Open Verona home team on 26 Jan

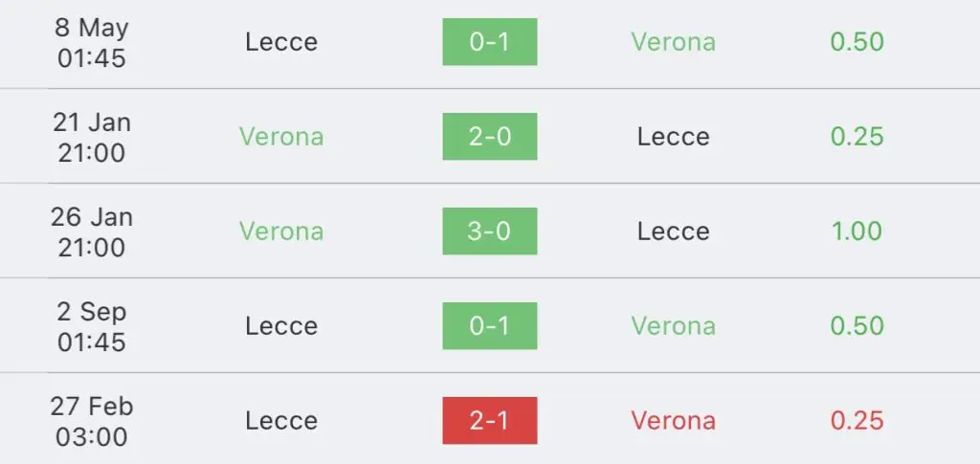point(281,232)
